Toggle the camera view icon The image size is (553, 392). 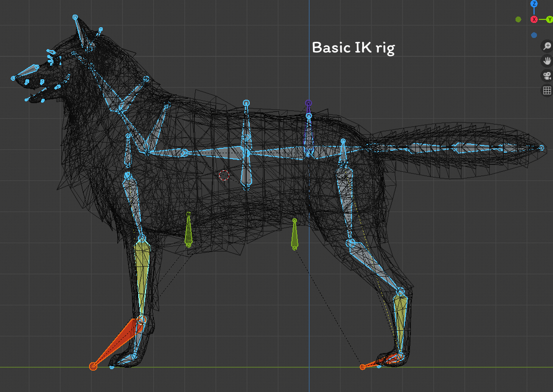click(547, 76)
